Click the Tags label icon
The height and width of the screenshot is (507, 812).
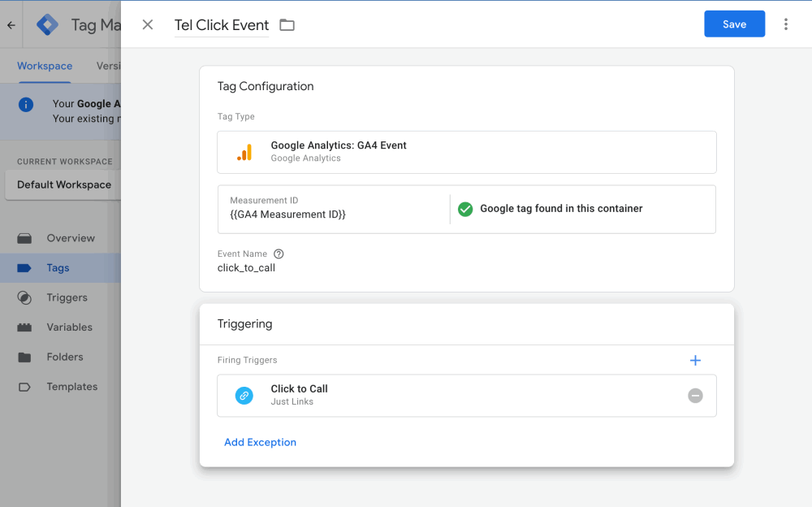pos(24,268)
